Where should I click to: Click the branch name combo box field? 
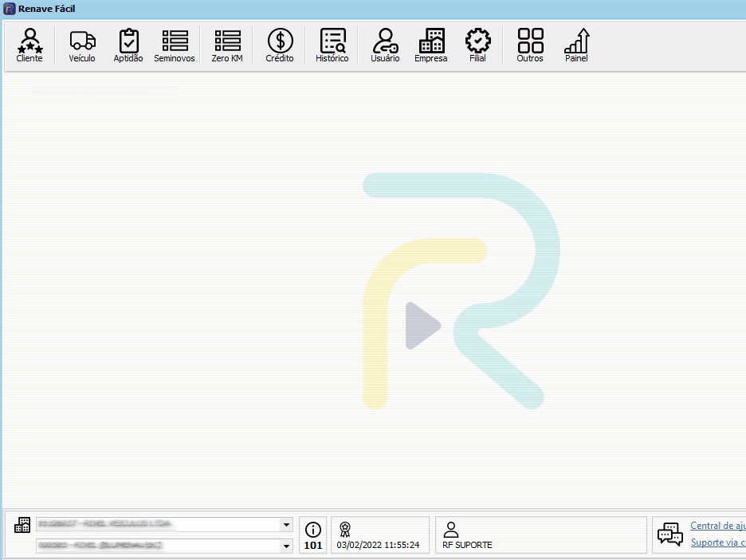coord(164,546)
